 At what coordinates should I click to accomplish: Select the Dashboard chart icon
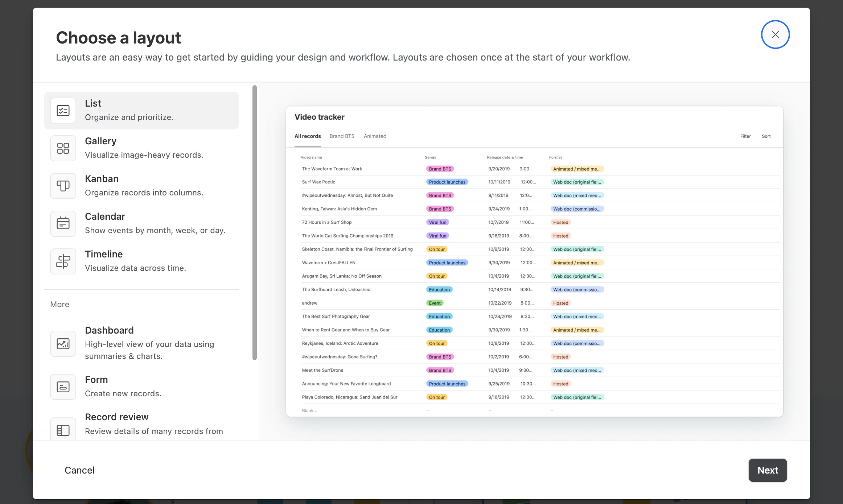click(63, 343)
